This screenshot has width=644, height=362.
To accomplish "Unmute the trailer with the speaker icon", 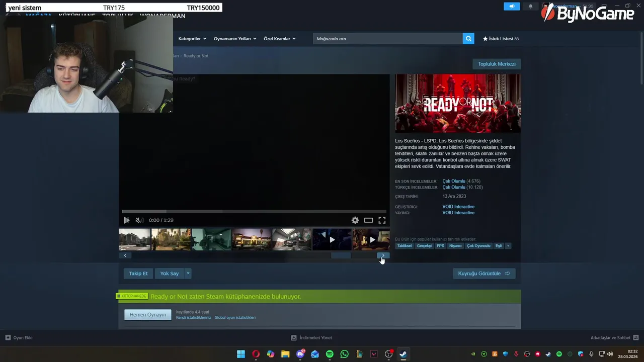I will [x=139, y=220].
